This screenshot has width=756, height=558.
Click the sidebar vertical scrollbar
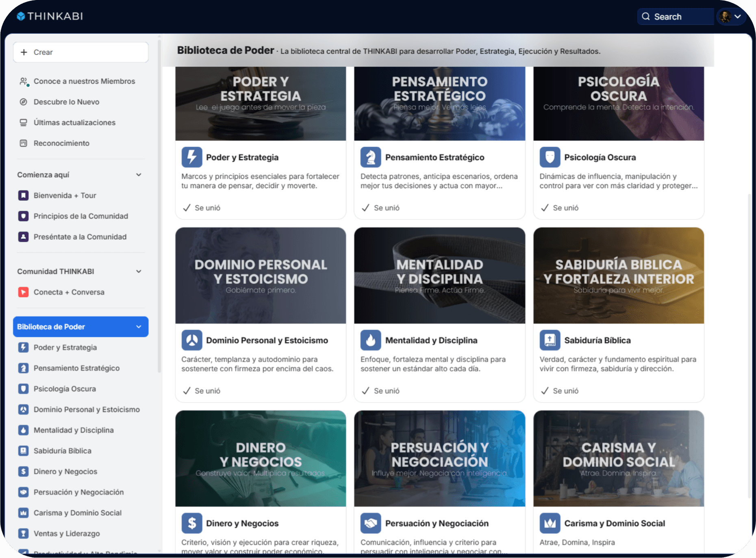(x=159, y=206)
